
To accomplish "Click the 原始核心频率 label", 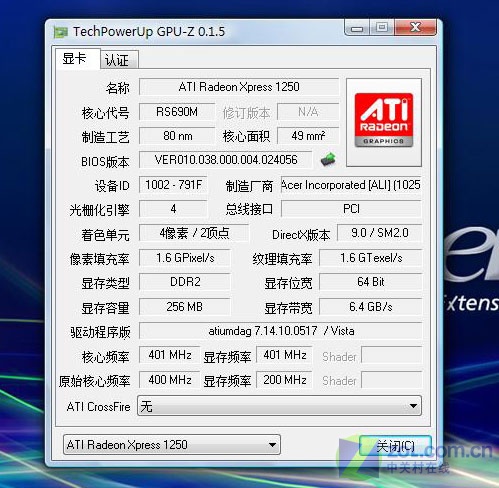I will point(94,381).
